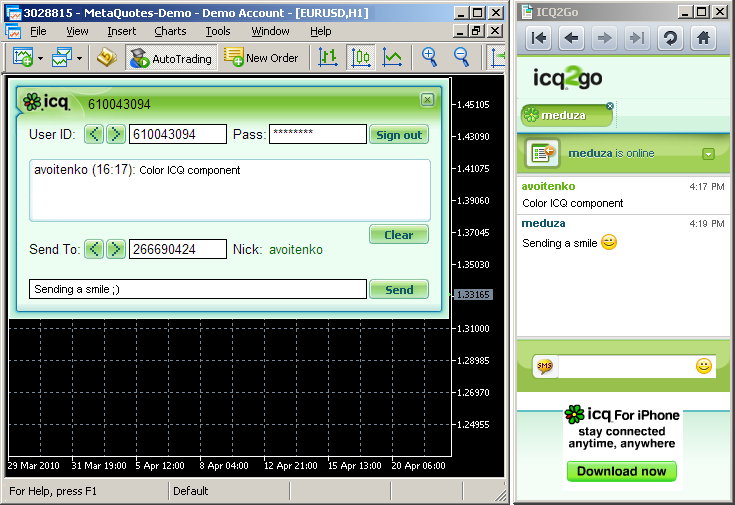Viewport: 735px width, 505px height.
Task: Select bar chart display icon
Action: click(328, 58)
